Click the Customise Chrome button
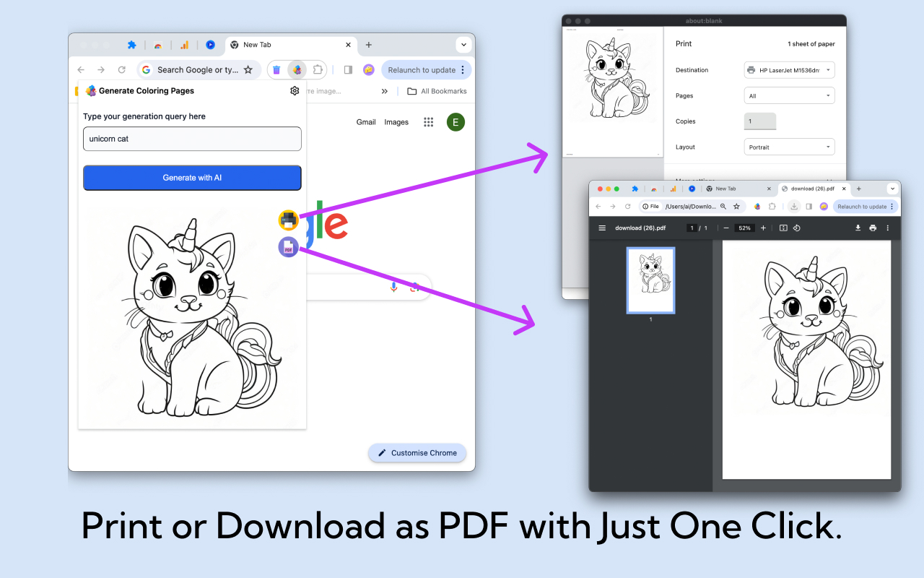Screen dimensions: 924x578 coord(417,453)
